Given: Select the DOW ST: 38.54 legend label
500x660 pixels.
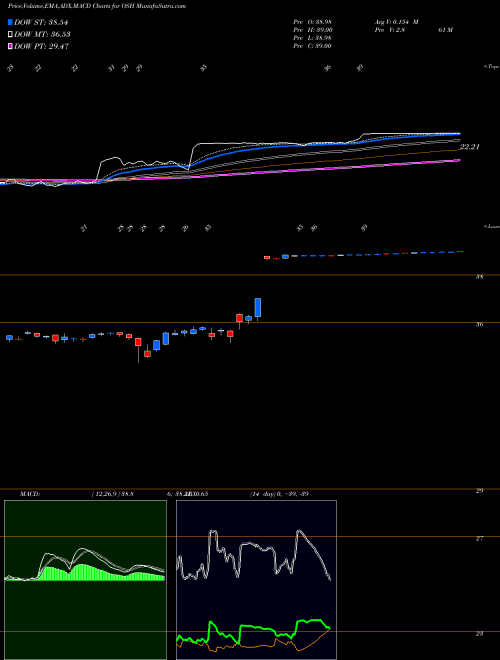Looking at the screenshot, I should (x=41, y=22).
